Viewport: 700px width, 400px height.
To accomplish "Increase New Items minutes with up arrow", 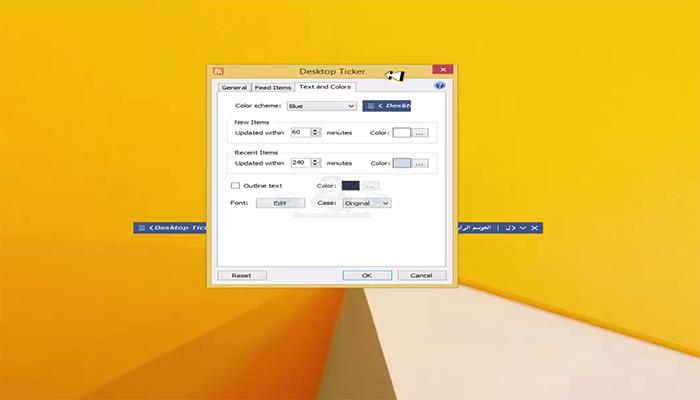I will coord(316,130).
